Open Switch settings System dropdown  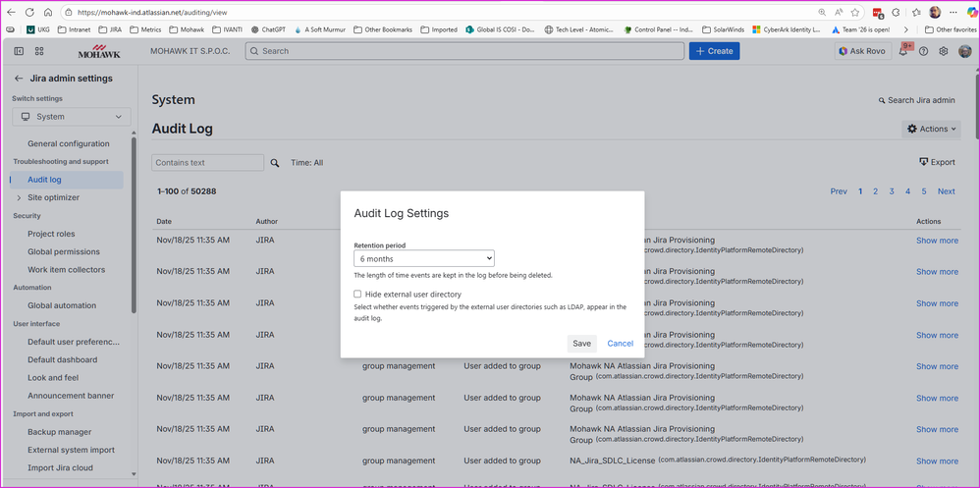pyautogui.click(x=72, y=117)
